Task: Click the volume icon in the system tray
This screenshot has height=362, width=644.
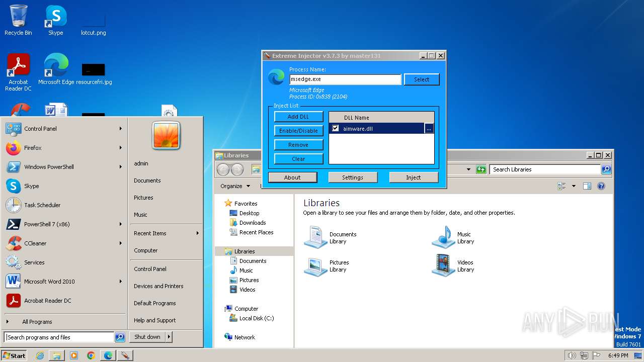Action: point(572,355)
